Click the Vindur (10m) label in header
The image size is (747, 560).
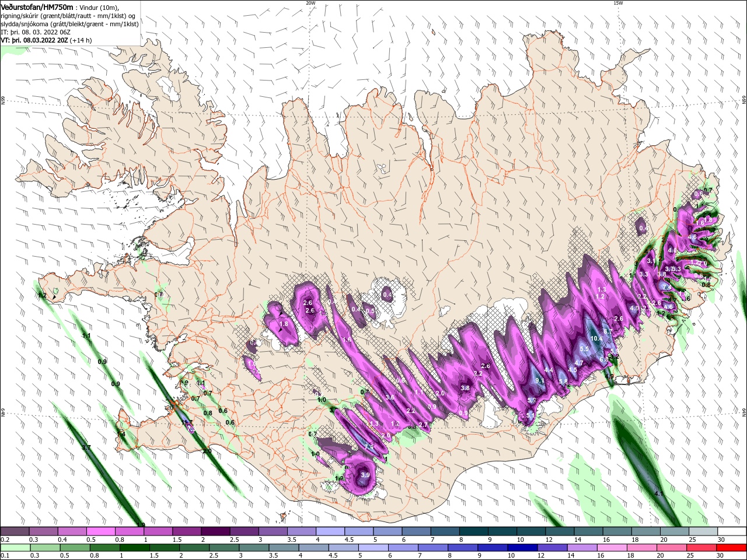[x=100, y=7]
